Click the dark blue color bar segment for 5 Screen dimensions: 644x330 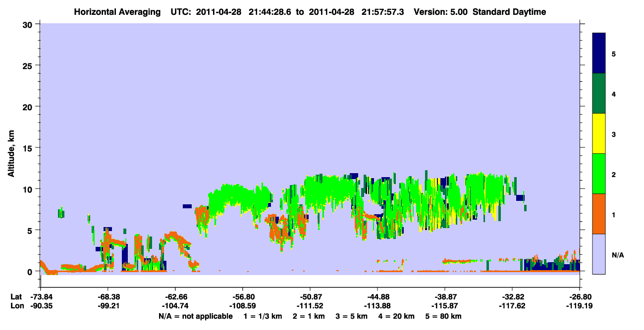tap(599, 53)
